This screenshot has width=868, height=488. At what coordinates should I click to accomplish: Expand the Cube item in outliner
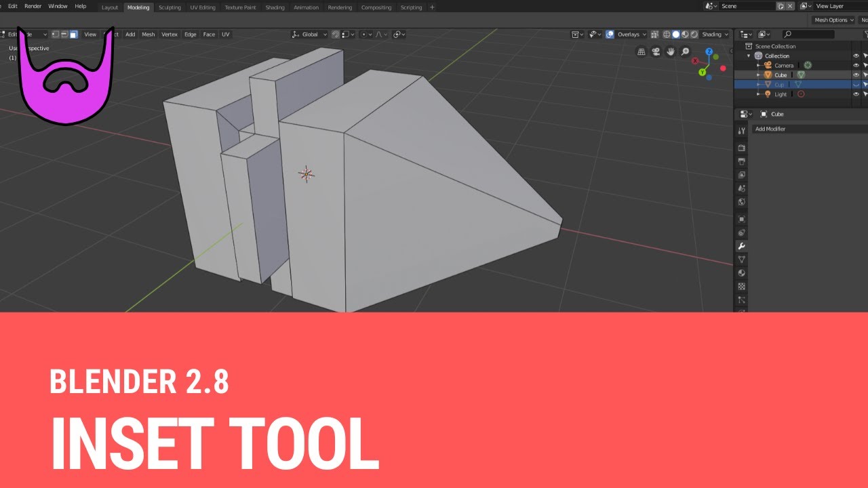click(758, 75)
